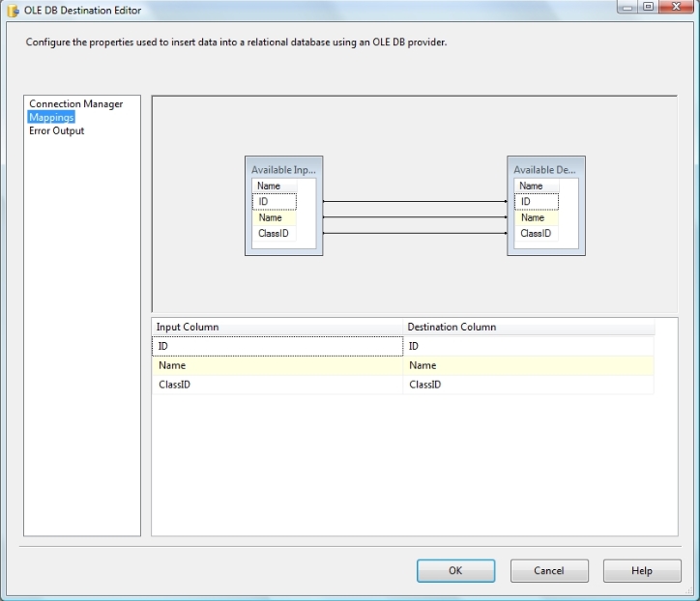
Task: Open the Name cell under Input Column
Action: (277, 365)
